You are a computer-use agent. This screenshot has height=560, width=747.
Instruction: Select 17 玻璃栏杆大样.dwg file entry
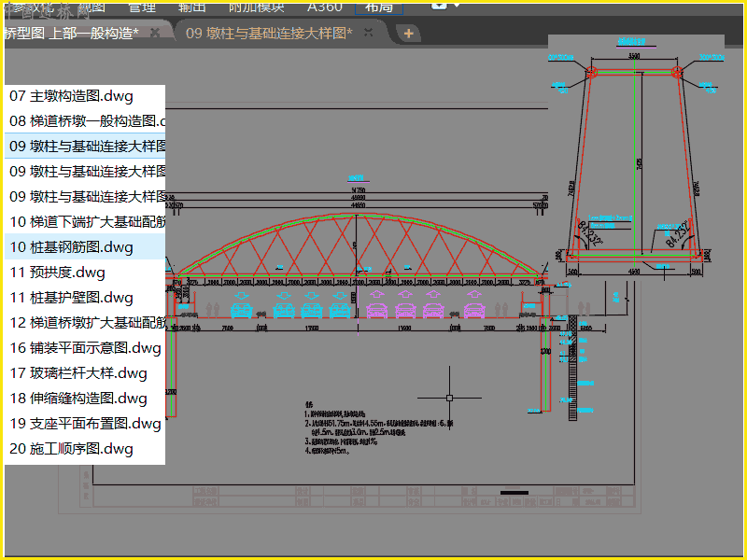pyautogui.click(x=78, y=373)
